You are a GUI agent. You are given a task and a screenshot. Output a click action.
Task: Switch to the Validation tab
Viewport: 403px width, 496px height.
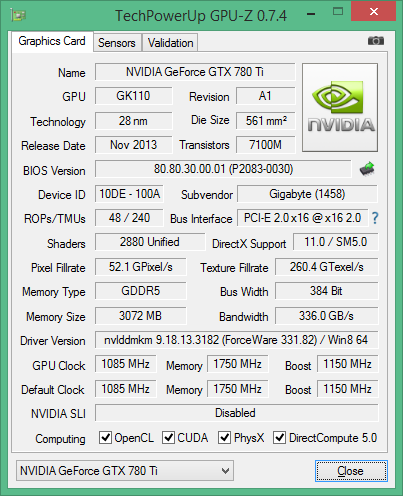(x=170, y=43)
